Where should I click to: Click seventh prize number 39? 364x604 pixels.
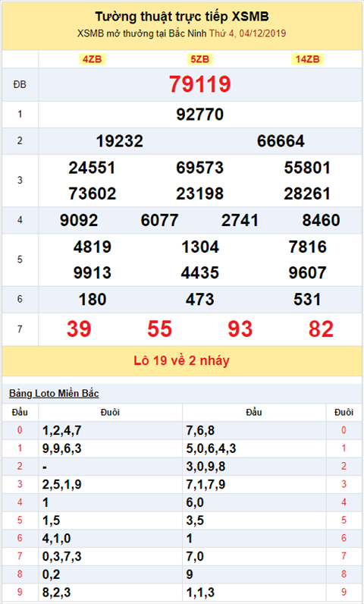tap(79, 329)
